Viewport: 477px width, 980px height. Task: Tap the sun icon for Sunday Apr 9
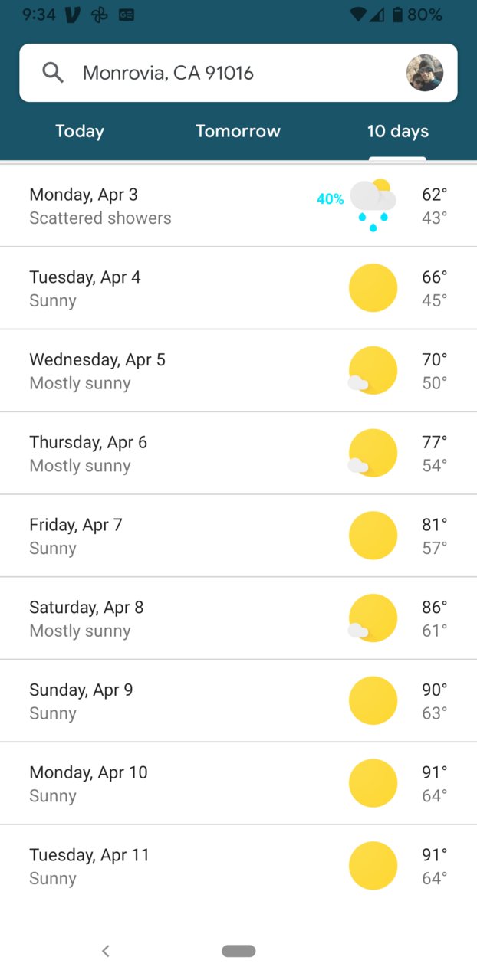click(373, 701)
